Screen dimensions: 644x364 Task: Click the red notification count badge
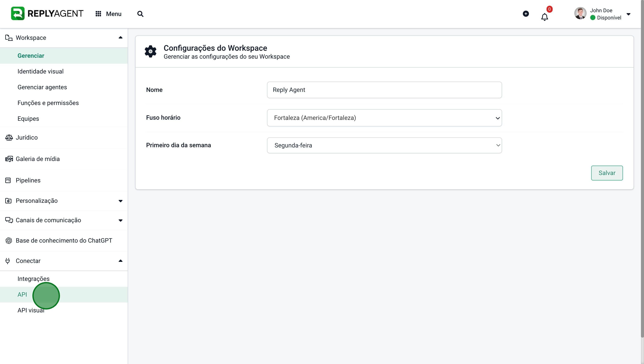pos(549,9)
